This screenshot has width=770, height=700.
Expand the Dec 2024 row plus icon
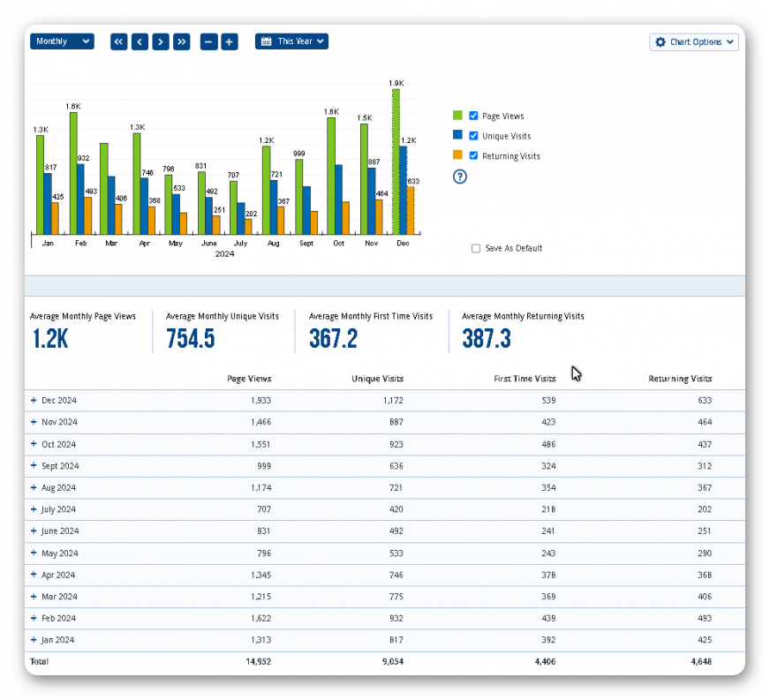34,401
